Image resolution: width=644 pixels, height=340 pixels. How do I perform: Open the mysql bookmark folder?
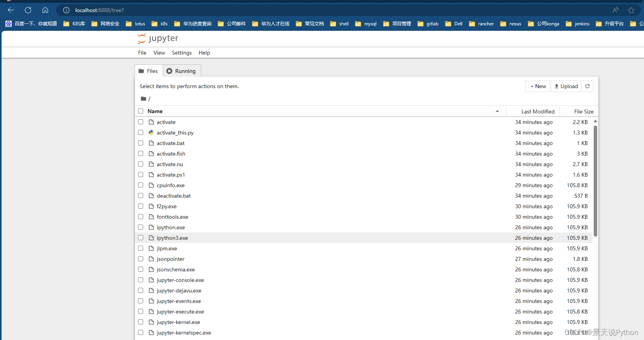pyautogui.click(x=366, y=24)
